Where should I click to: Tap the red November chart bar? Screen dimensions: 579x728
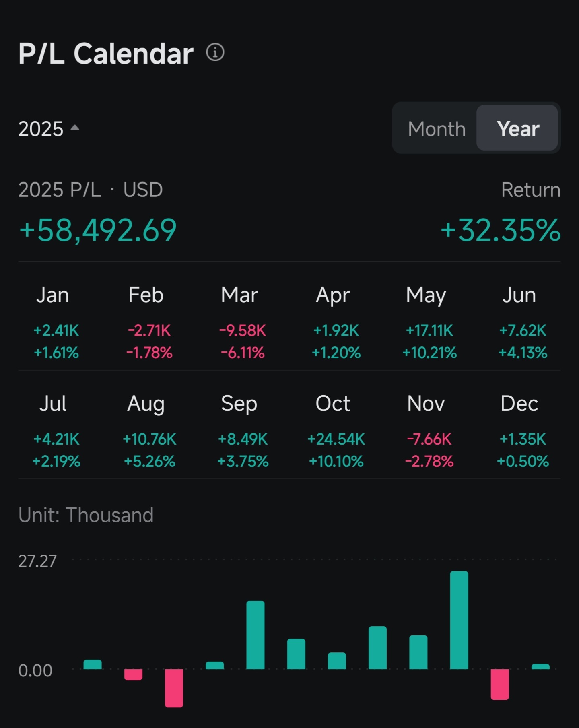500,685
